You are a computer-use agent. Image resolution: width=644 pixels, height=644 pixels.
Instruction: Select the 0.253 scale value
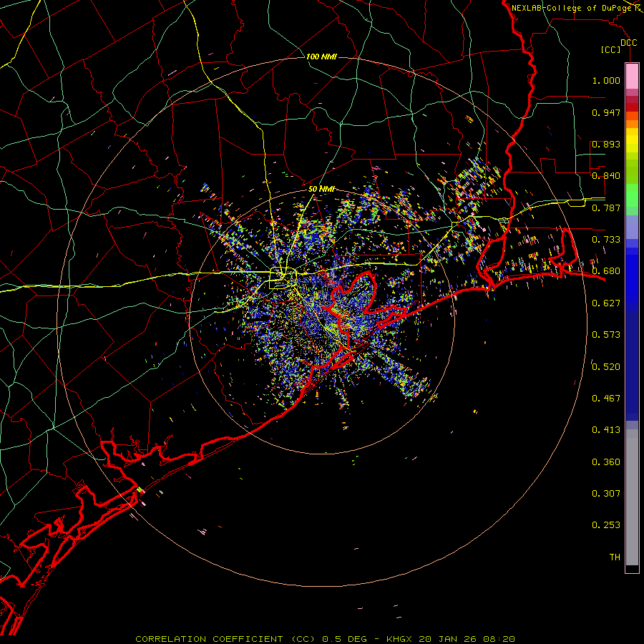(606, 525)
